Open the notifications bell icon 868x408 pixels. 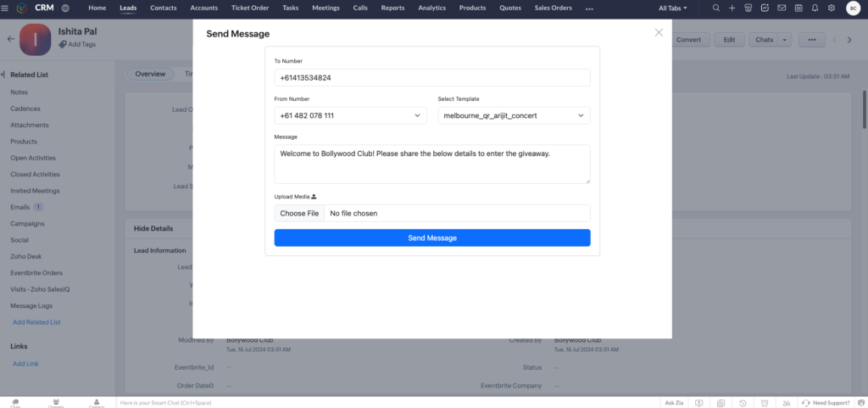pyautogui.click(x=815, y=8)
